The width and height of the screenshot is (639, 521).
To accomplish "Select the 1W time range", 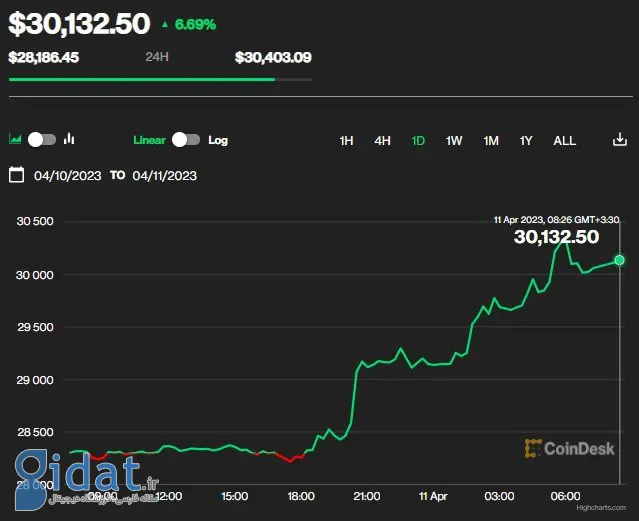I will pos(454,141).
